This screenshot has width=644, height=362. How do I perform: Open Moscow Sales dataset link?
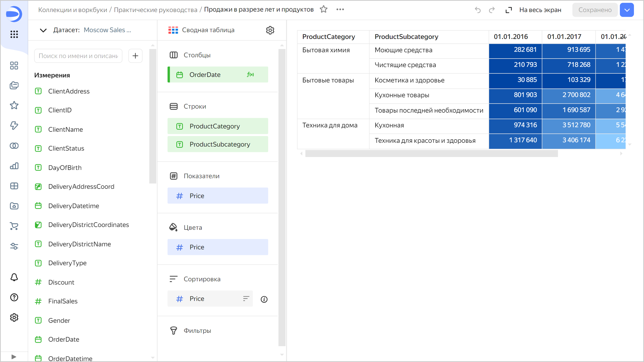(107, 30)
